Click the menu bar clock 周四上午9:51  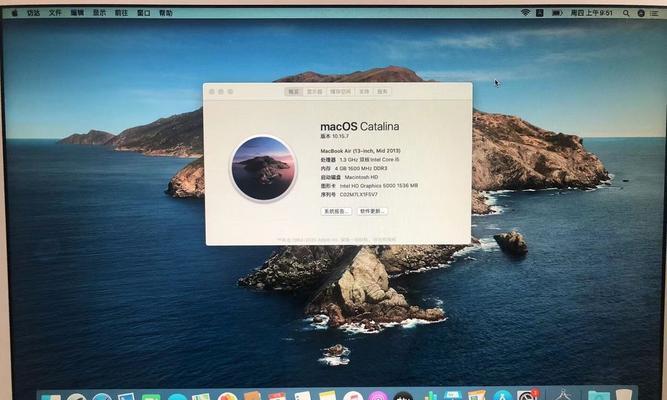[x=591, y=13]
